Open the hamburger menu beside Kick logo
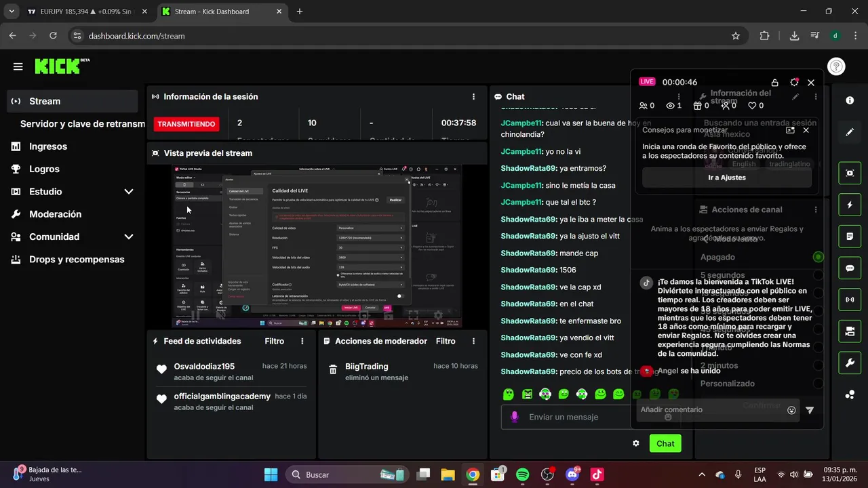 (x=18, y=66)
